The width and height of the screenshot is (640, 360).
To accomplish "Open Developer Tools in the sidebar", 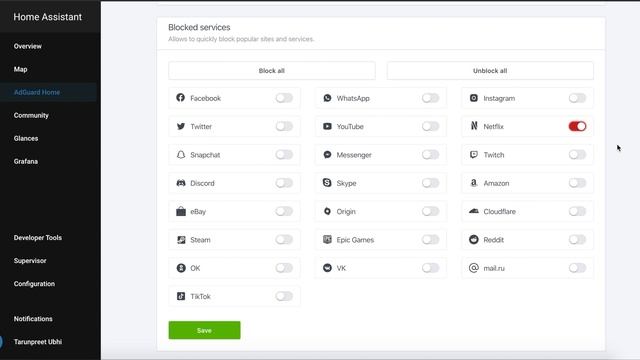I will pos(38,238).
